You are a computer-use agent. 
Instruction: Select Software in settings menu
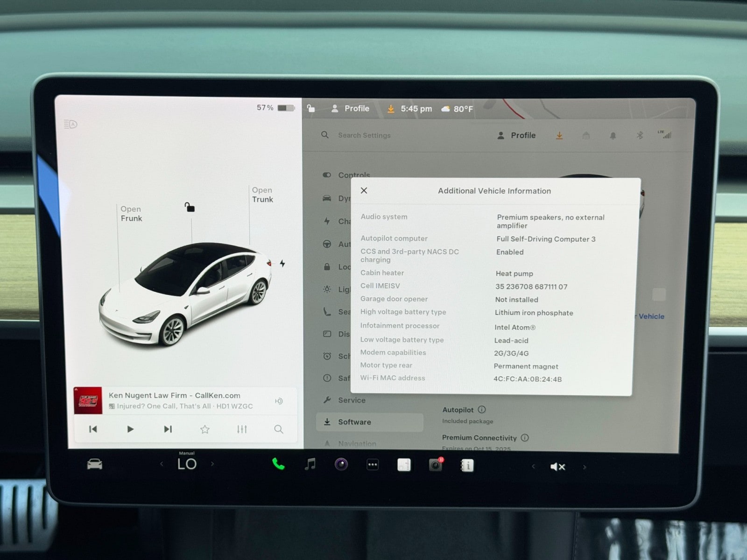pyautogui.click(x=354, y=422)
